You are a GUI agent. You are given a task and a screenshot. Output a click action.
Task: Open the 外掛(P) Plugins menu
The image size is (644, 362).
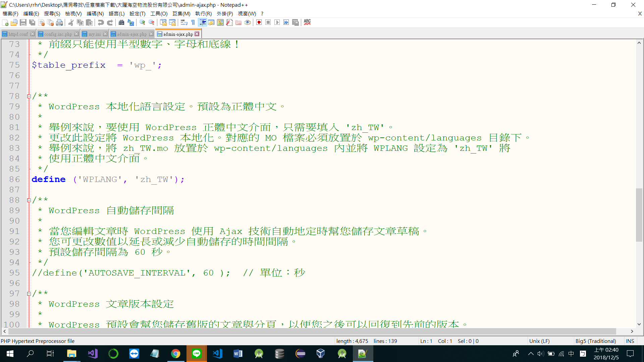(x=225, y=14)
